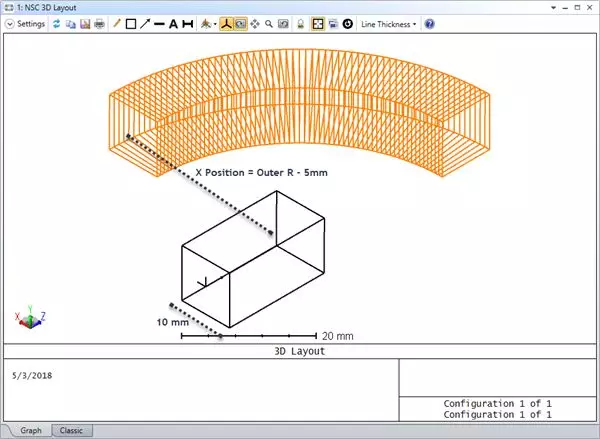Toggle the highlighted four-square view button
This screenshot has width=600, height=439.
tap(317, 23)
